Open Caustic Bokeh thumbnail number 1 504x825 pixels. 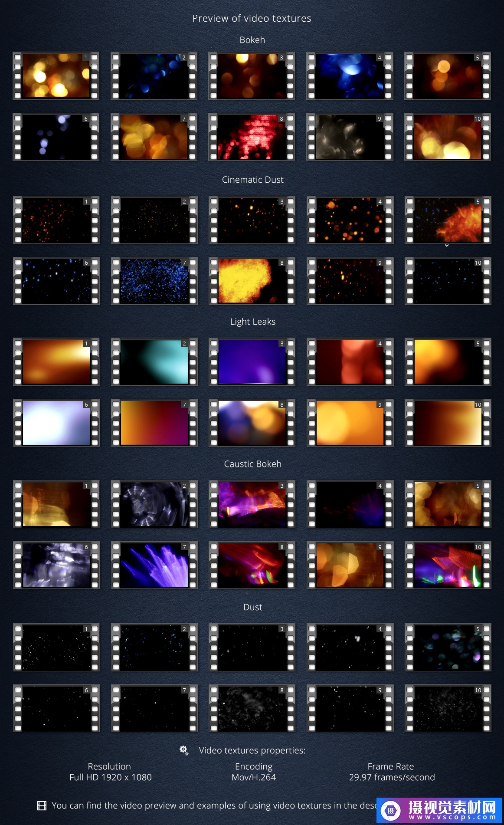(x=56, y=504)
